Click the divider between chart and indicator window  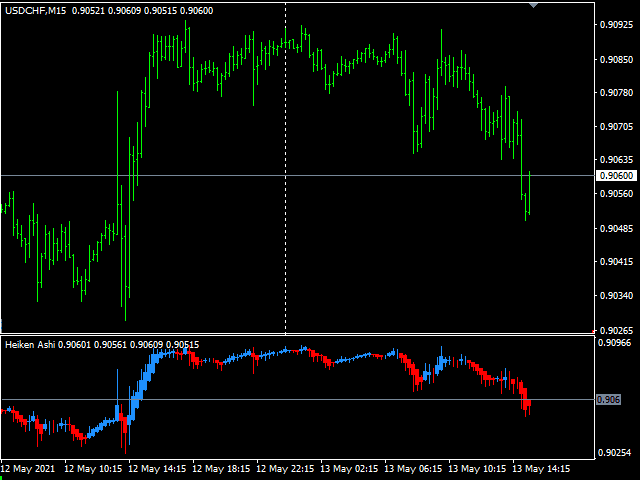pos(300,335)
